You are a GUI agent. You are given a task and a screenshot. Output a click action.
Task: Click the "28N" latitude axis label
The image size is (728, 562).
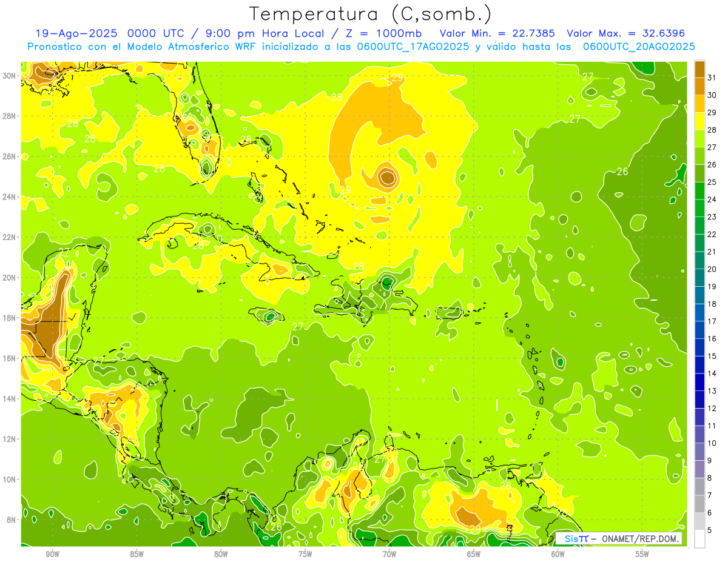[x=9, y=116]
